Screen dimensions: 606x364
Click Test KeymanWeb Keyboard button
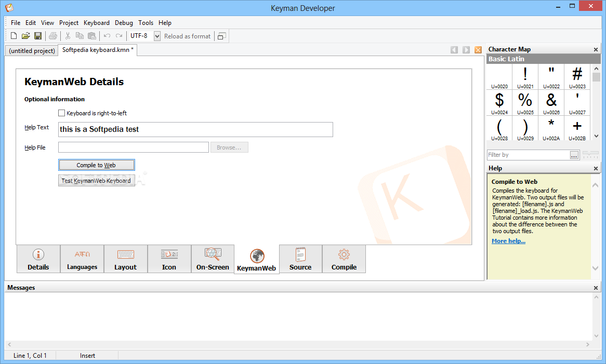[x=97, y=181]
